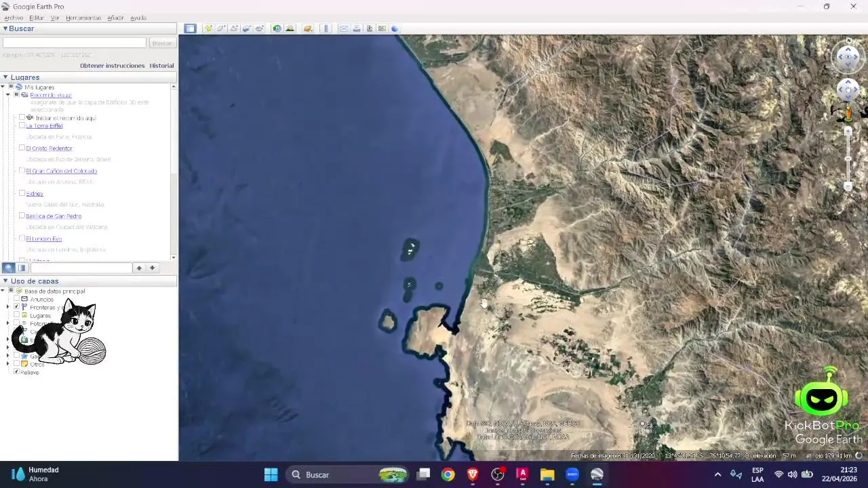Print the current view
This screenshot has width=868, height=488.
tap(357, 28)
